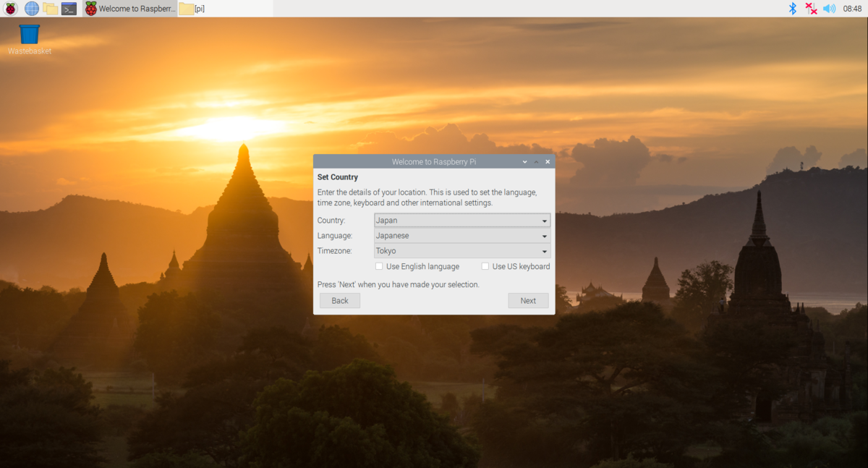The height and width of the screenshot is (468, 868).
Task: Expand the Country dropdown showing Japan
Action: (x=462, y=221)
